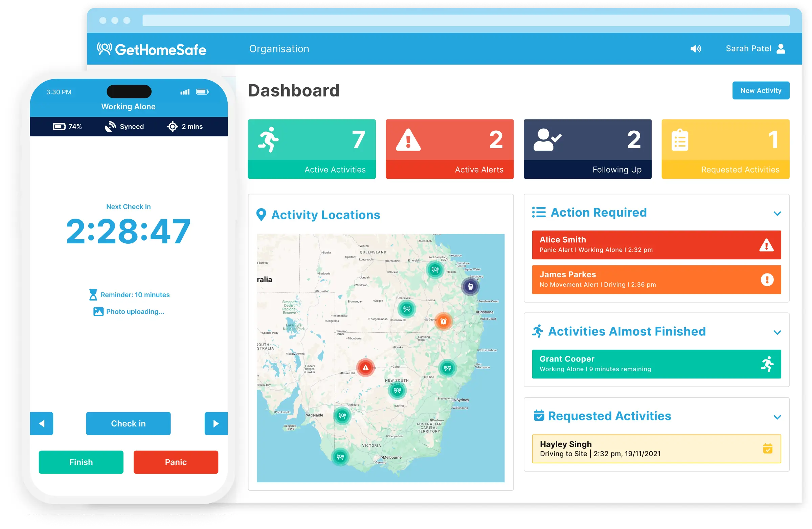
Task: Collapse the Requested Activities panel
Action: [777, 417]
